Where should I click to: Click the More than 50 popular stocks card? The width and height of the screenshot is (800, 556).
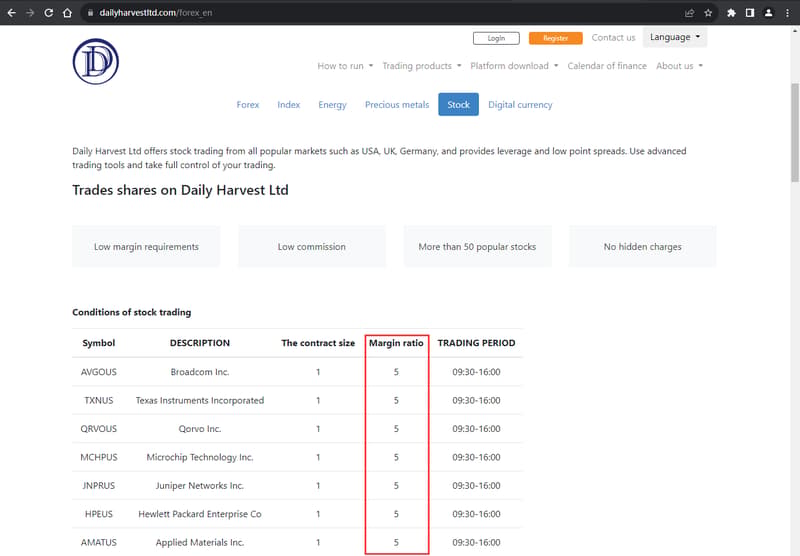click(477, 246)
